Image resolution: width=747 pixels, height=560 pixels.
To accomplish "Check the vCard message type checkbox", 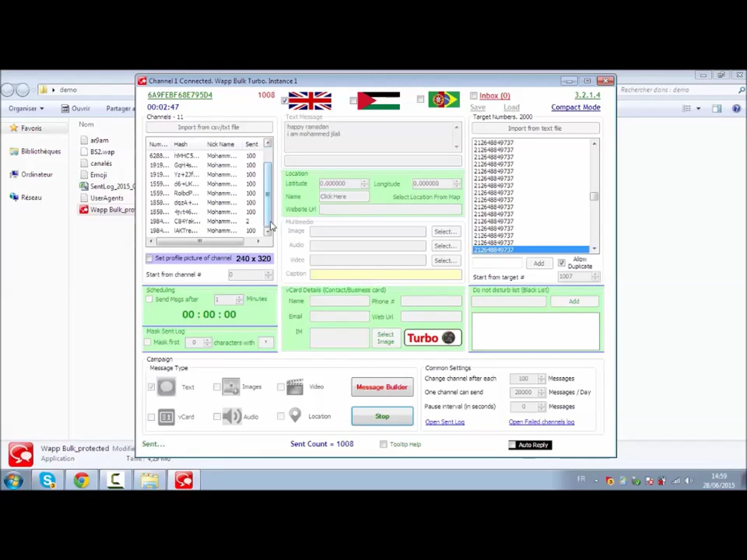I will pos(151,417).
